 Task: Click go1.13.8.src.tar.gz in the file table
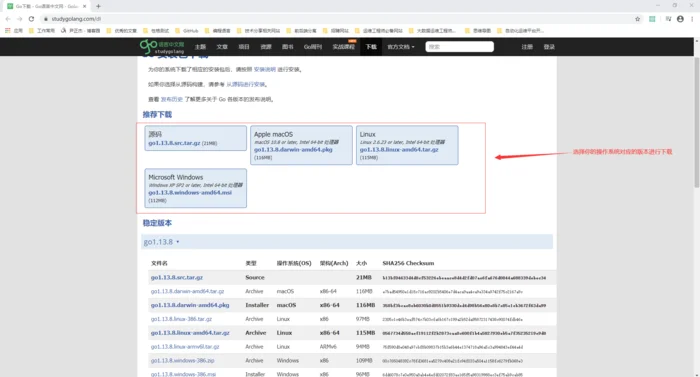[177, 277]
